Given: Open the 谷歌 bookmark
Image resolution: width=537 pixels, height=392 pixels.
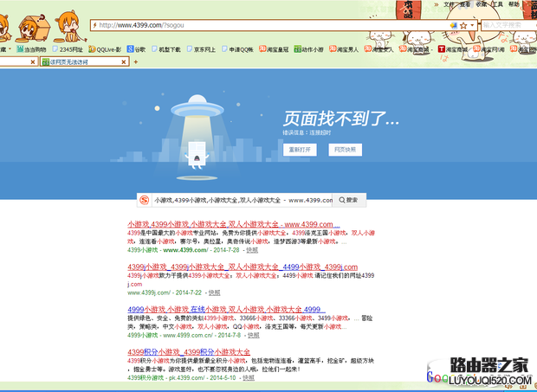Looking at the screenshot, I should pos(136,49).
